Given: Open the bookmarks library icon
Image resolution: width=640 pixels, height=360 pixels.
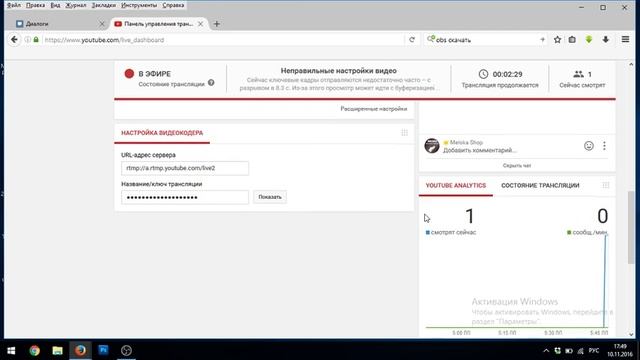Looking at the screenshot, I should pos(572,40).
